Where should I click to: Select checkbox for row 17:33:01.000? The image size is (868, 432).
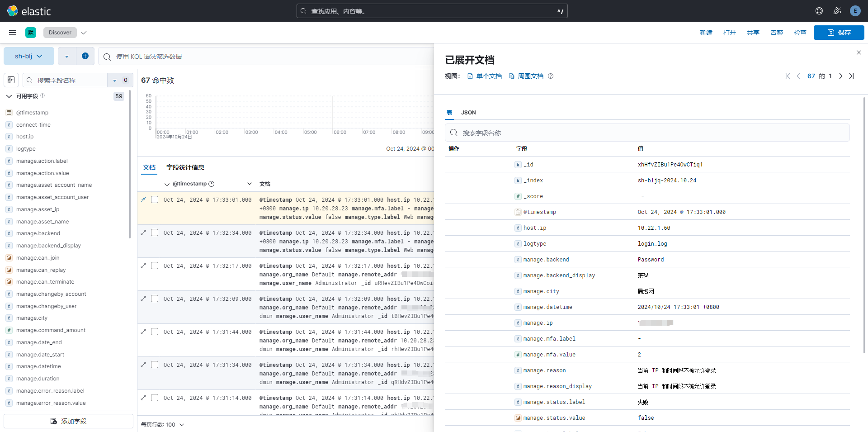155,199
